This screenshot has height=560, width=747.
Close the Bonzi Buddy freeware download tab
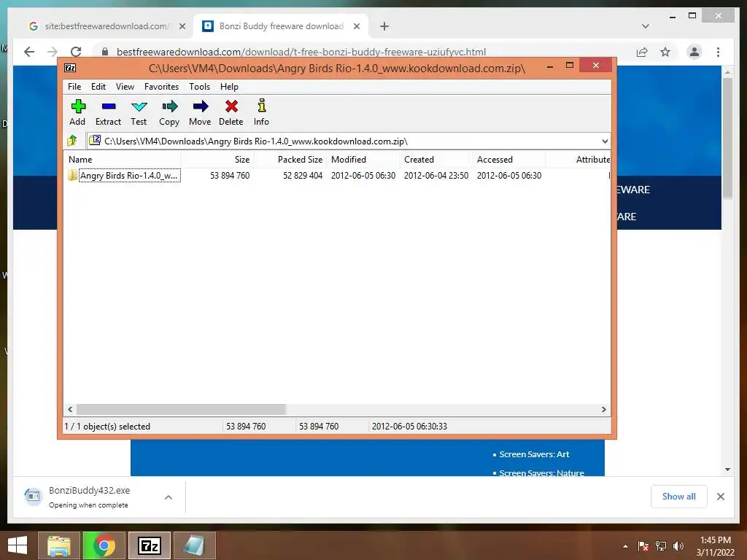click(x=356, y=26)
